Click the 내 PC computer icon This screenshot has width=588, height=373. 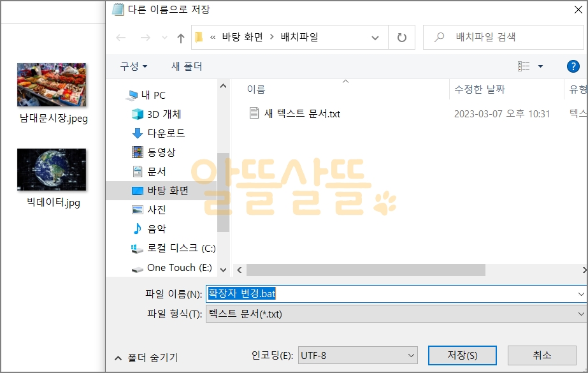coord(131,96)
